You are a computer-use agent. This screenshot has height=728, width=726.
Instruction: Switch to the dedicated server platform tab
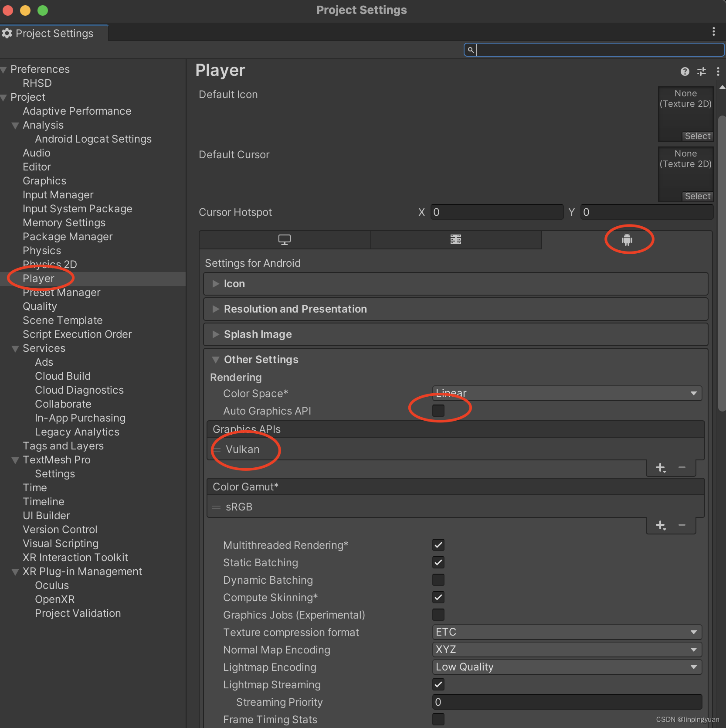[456, 240]
